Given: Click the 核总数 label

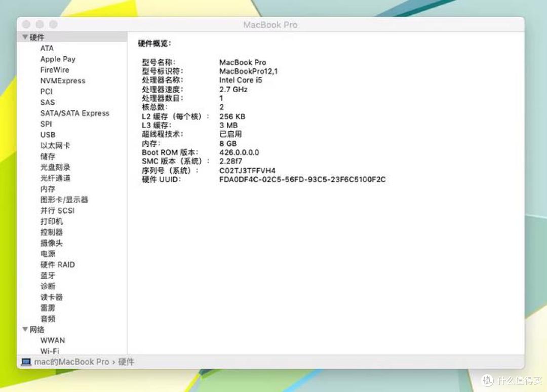Looking at the screenshot, I should 155,107.
